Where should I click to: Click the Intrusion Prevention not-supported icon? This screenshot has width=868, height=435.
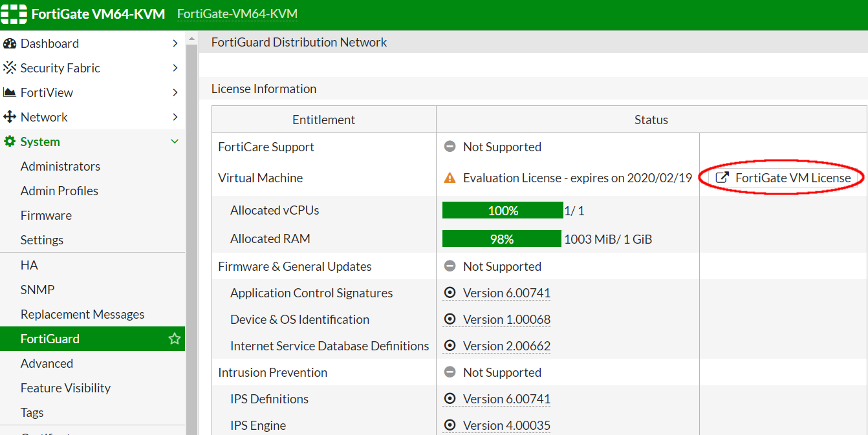tap(450, 372)
